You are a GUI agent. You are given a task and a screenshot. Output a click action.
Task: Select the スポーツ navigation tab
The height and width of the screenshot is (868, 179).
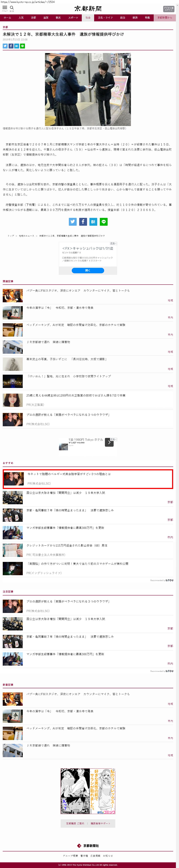pos(73,18)
